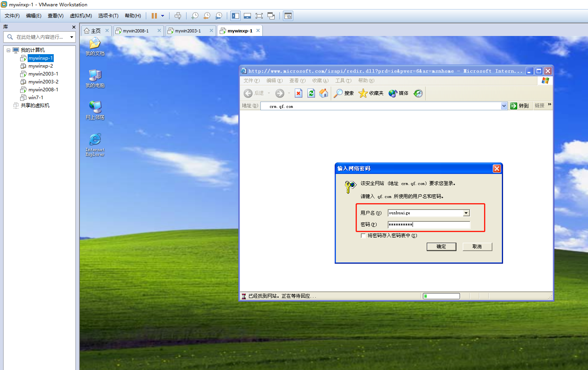Open IE 文件(F) menu
This screenshot has width=588, height=370.
point(251,81)
